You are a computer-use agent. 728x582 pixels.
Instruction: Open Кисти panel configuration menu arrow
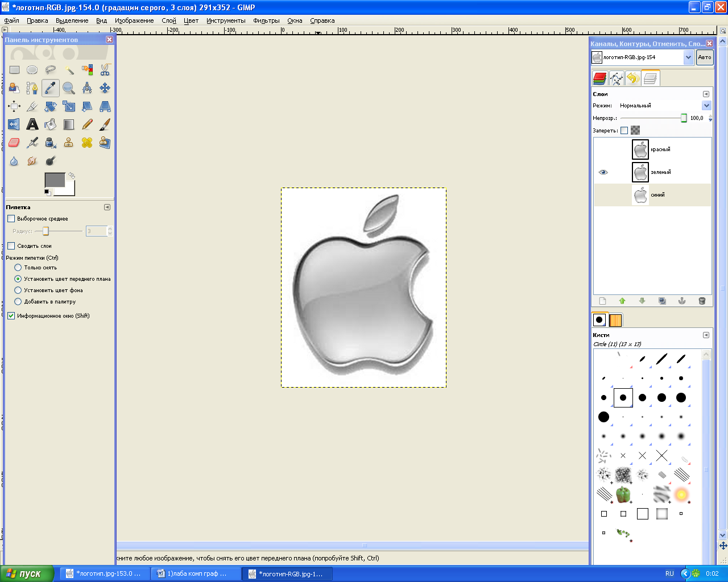(706, 335)
